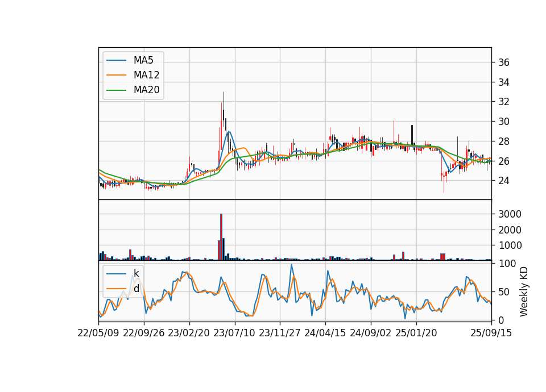Click the price axis value 24

coord(503,181)
